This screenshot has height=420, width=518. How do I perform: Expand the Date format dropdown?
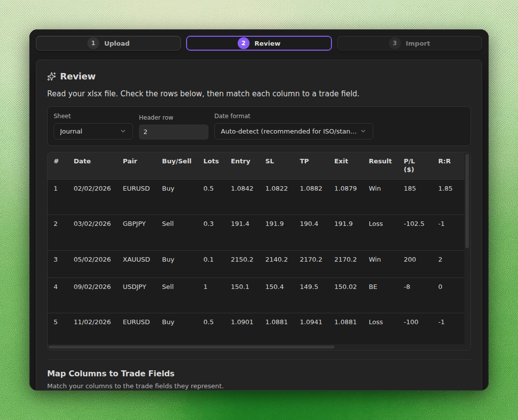coord(293,131)
